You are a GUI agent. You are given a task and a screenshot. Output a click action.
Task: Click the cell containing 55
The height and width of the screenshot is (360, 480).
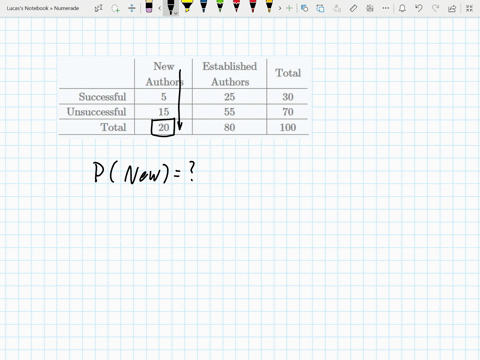pyautogui.click(x=229, y=112)
